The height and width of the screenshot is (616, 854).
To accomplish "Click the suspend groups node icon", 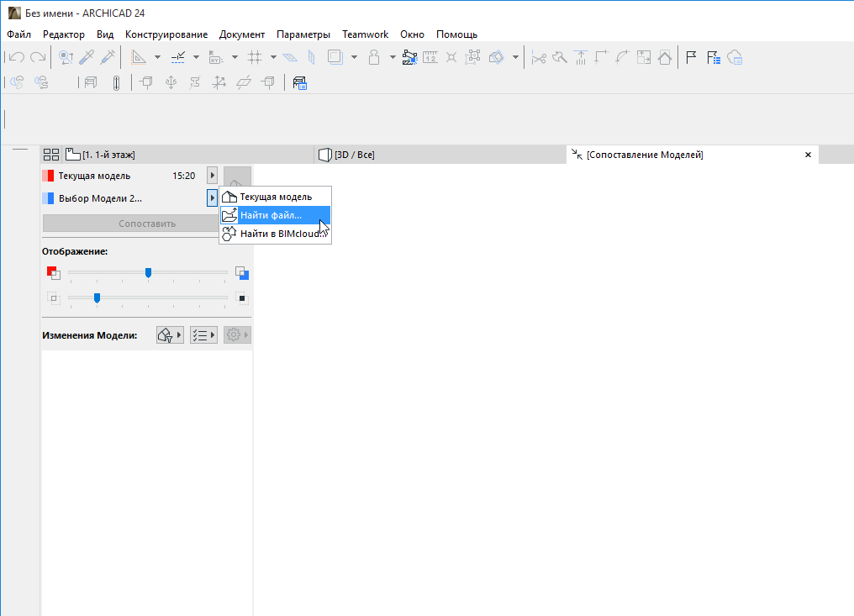I will coord(409,57).
